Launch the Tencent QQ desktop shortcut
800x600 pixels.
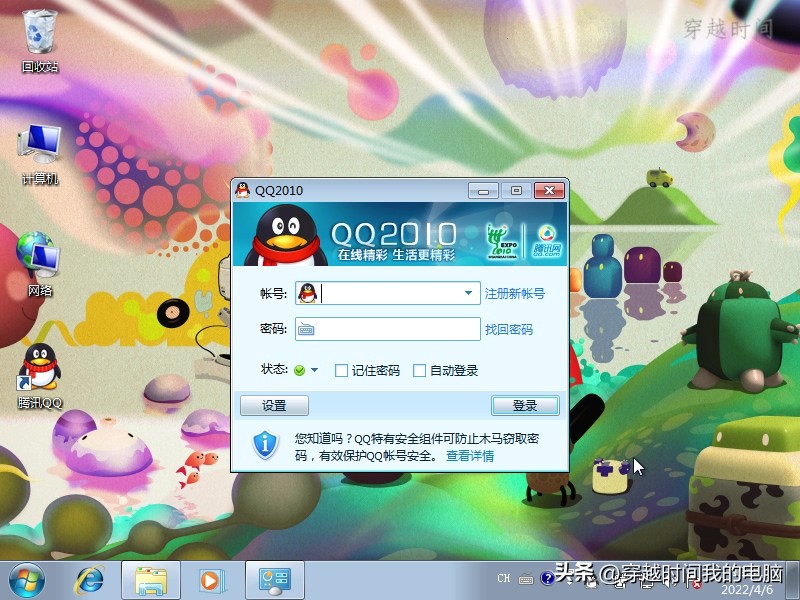point(40,377)
